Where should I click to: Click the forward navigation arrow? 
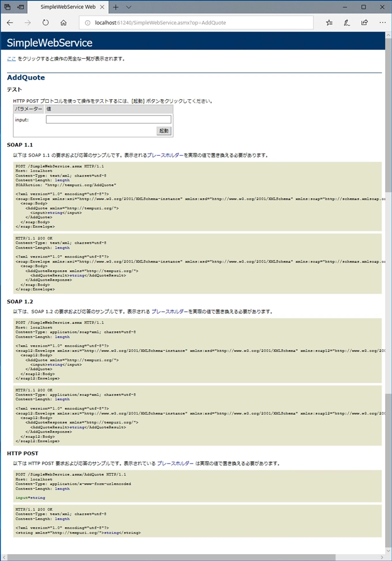[x=28, y=23]
